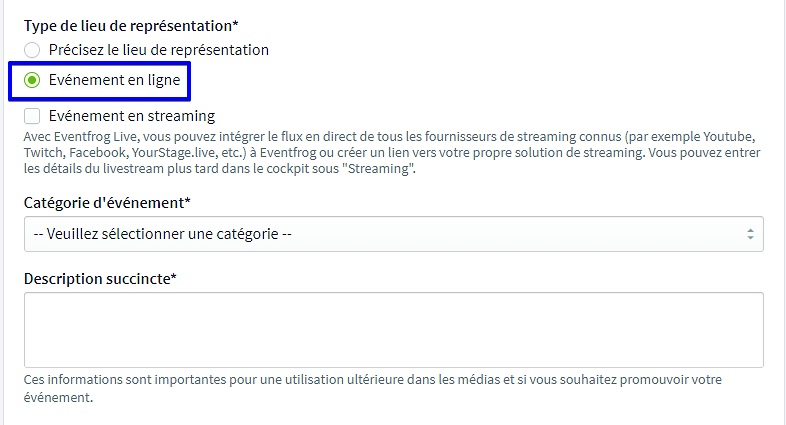Click the 'Evénement en ligne' label text
The width and height of the screenshot is (786, 425).
coord(115,81)
